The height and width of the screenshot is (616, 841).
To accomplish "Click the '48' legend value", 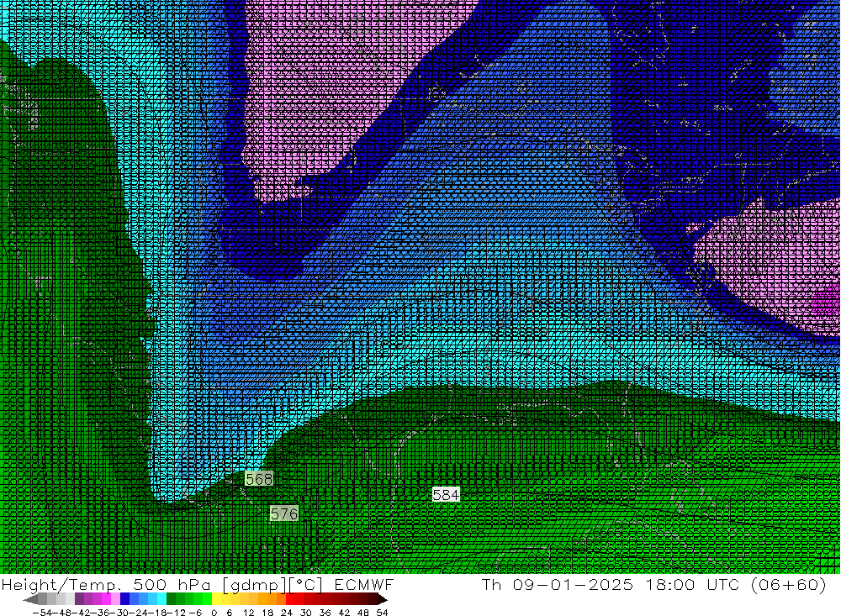I will 363,613.
